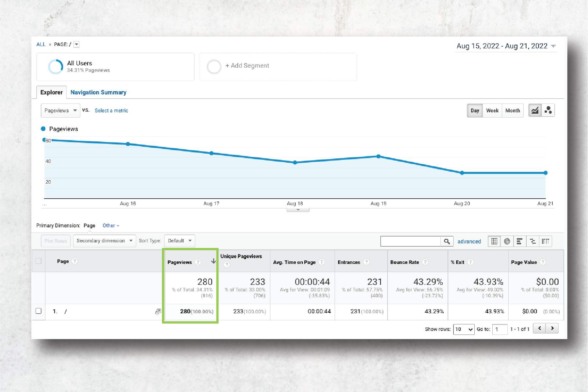This screenshot has width=588, height=392.
Task: Select the Performance bar chart view
Action: pos(519,241)
